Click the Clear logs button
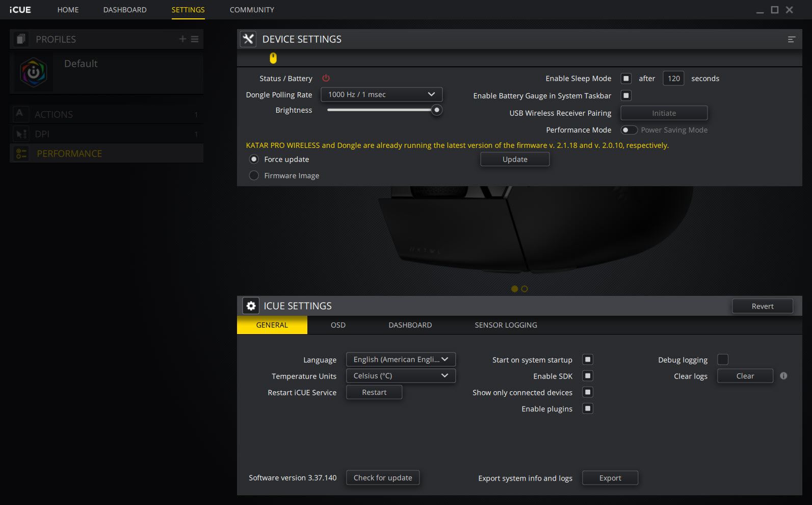This screenshot has width=812, height=505. click(745, 376)
